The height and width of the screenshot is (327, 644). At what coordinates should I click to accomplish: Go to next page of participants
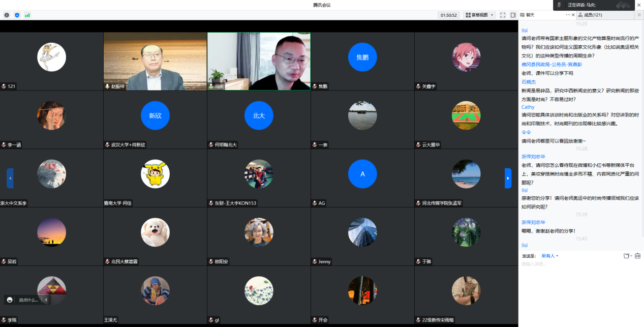pyautogui.click(x=508, y=178)
